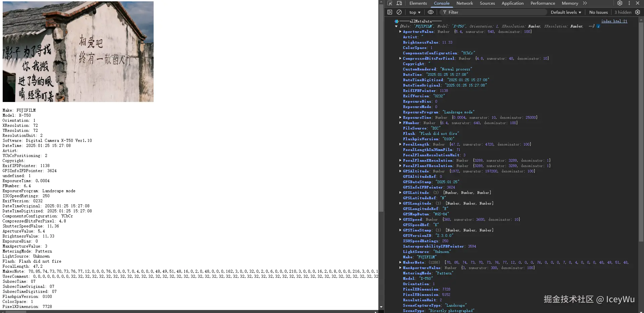Click the No Issues button

(598, 12)
